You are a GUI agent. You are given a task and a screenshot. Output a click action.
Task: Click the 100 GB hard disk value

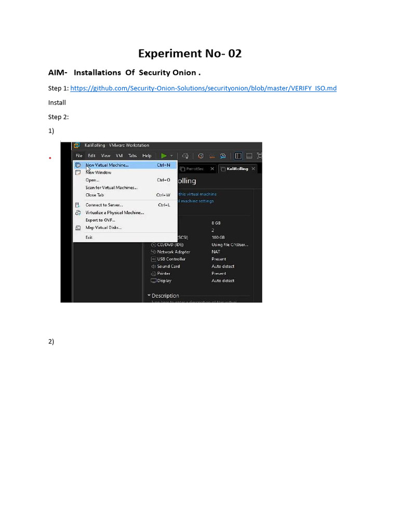218,237
